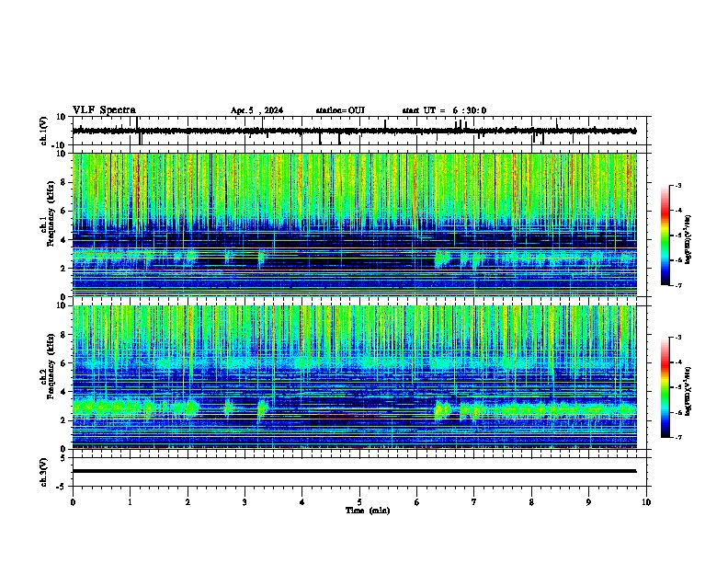This screenshot has width=728, height=563.
Task: Click time axis tick label "6"
Action: (417, 502)
